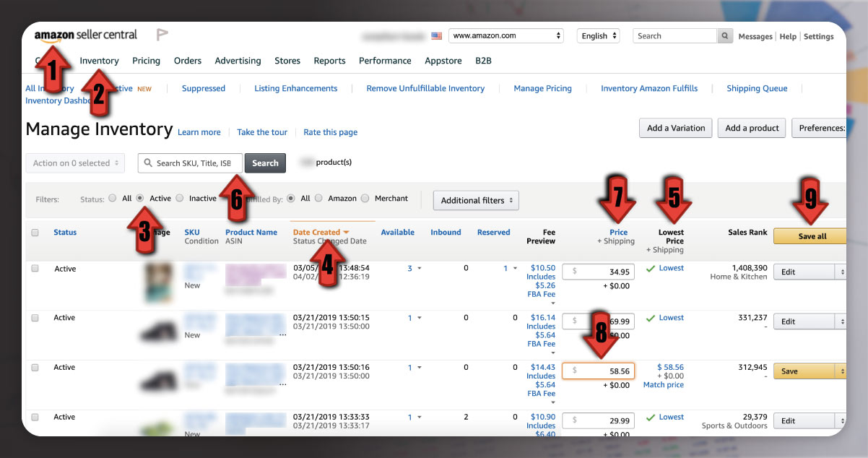The width and height of the screenshot is (868, 458).
Task: Click the US flag marketplace icon
Action: (436, 35)
